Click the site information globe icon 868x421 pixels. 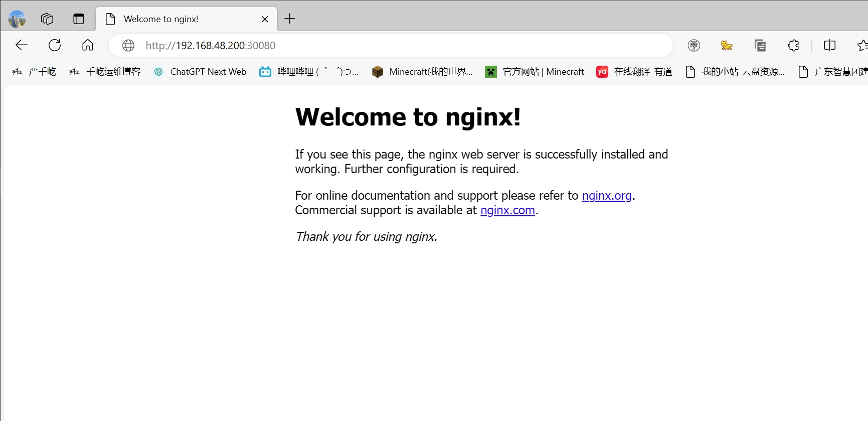128,46
